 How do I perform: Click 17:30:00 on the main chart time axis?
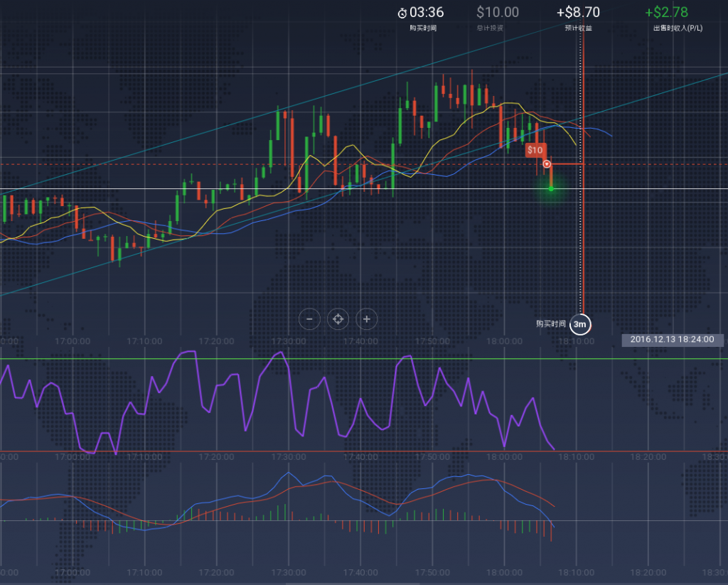click(288, 341)
